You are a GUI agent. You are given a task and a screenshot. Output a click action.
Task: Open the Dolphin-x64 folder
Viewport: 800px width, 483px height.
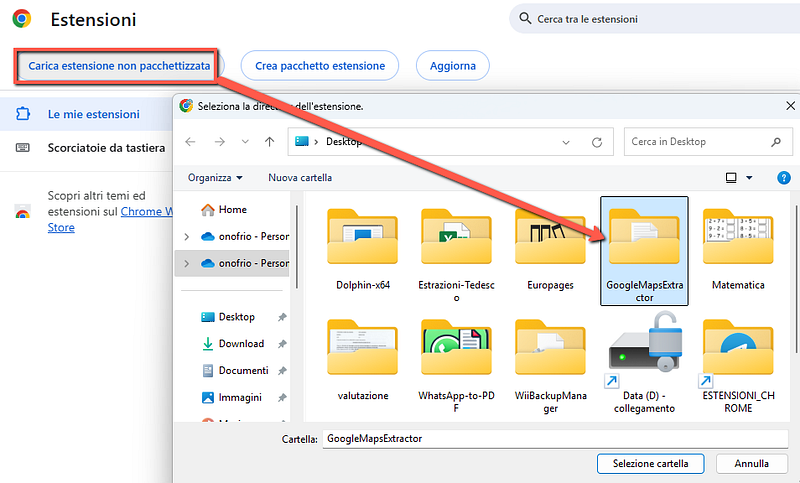click(363, 250)
